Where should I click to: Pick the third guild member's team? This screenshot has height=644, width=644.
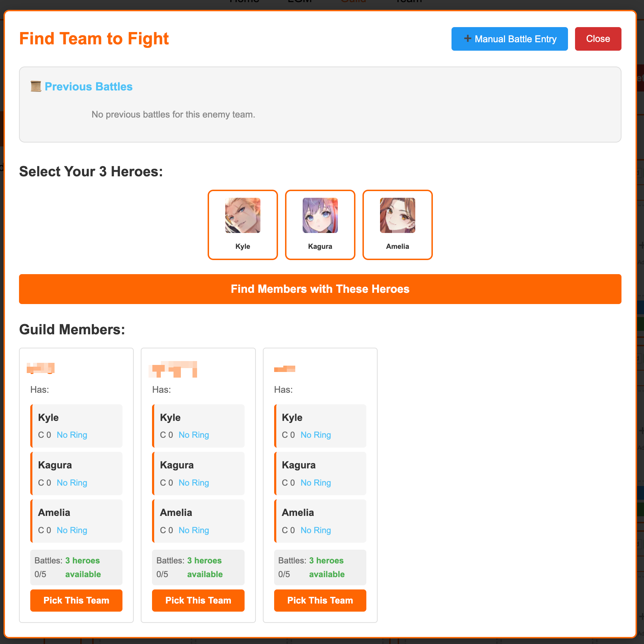click(320, 600)
